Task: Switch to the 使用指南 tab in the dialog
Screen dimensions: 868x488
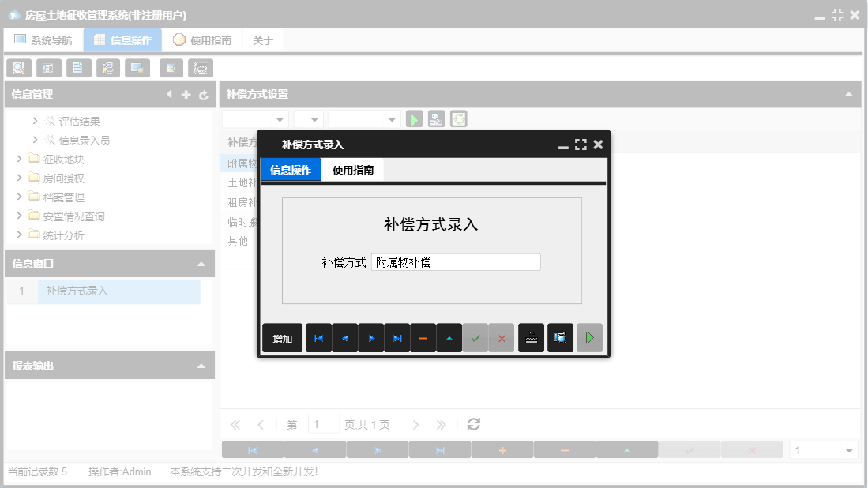Action: coord(351,169)
